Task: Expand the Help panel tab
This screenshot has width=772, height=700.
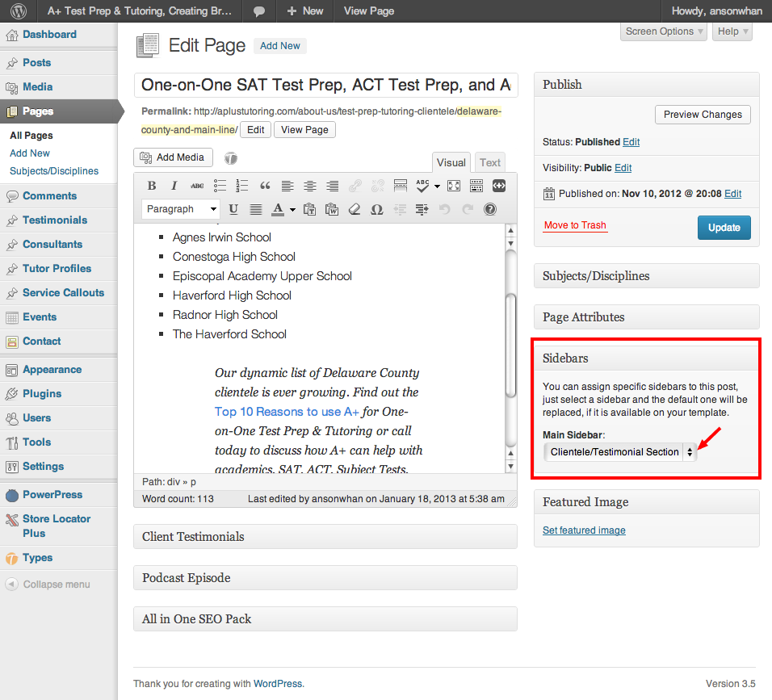Action: click(x=732, y=31)
